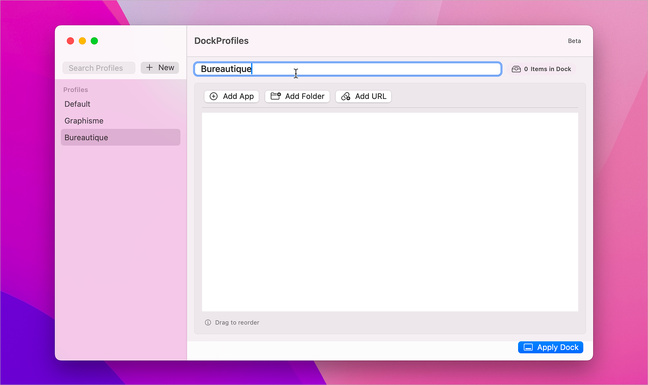Apply the dock with Apply Dock button

(x=550, y=347)
